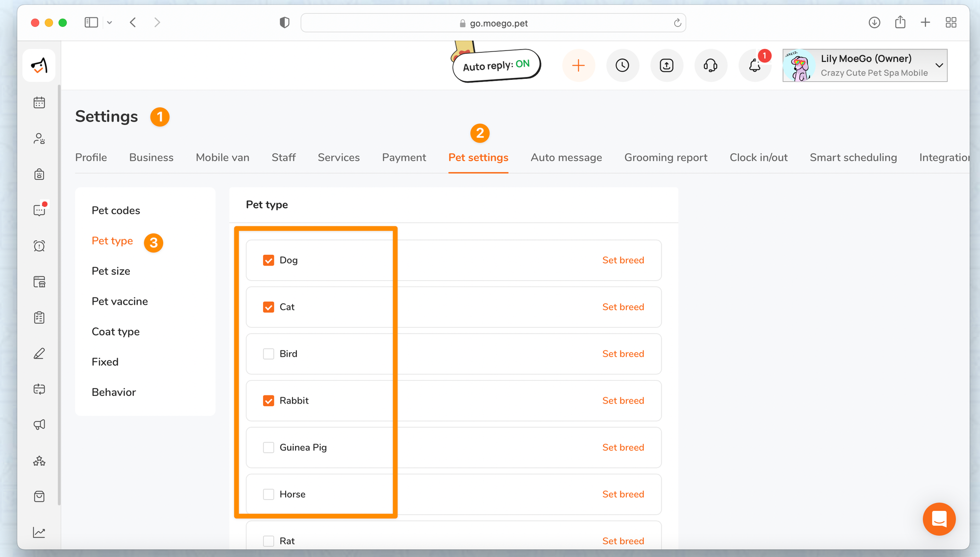The image size is (980, 557).
Task: Open the messages icon with red dot
Action: [x=39, y=210]
